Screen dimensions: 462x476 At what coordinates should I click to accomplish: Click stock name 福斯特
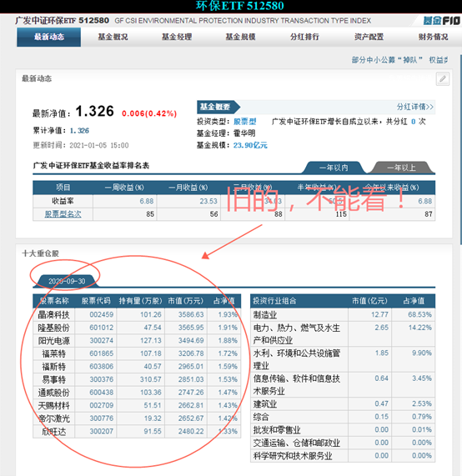[53, 367]
